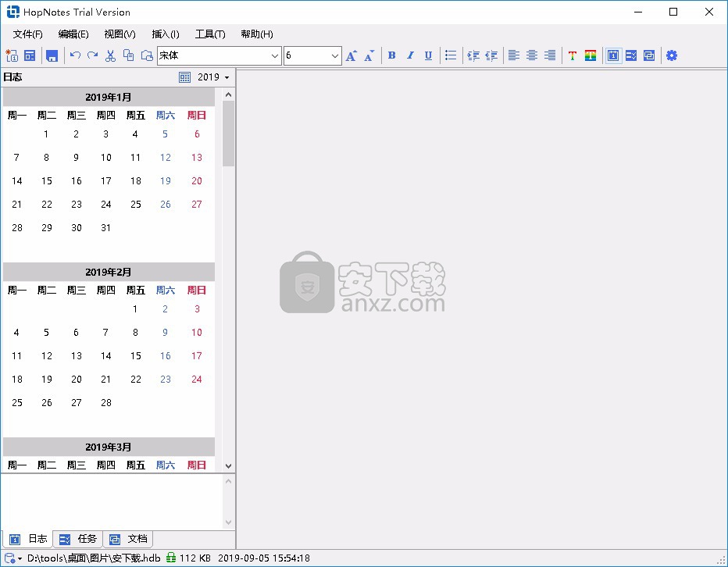The width and height of the screenshot is (728, 567).
Task: Save with the floppy disk icon
Action: 52,55
